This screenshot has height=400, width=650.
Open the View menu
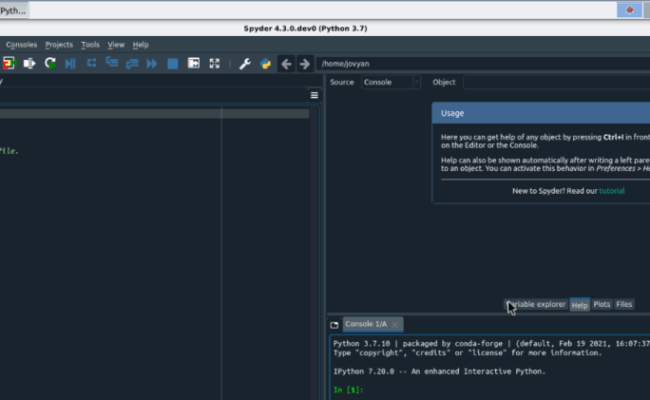pyautogui.click(x=116, y=44)
